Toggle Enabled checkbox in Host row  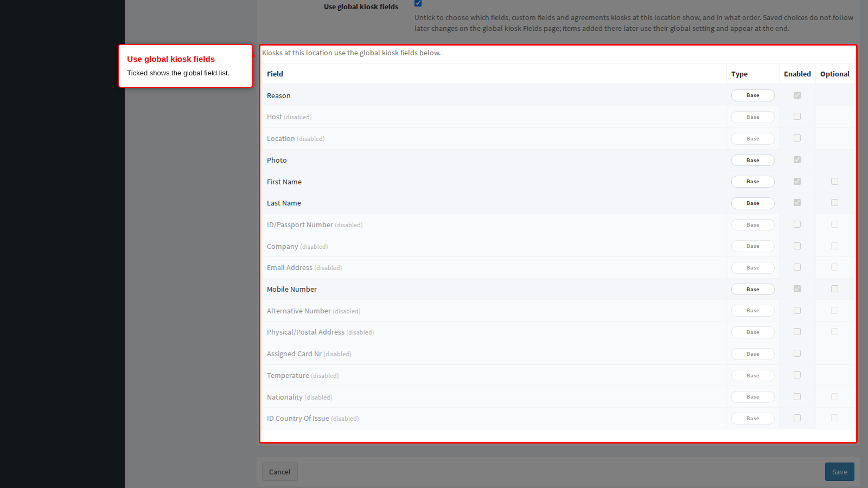pos(797,116)
